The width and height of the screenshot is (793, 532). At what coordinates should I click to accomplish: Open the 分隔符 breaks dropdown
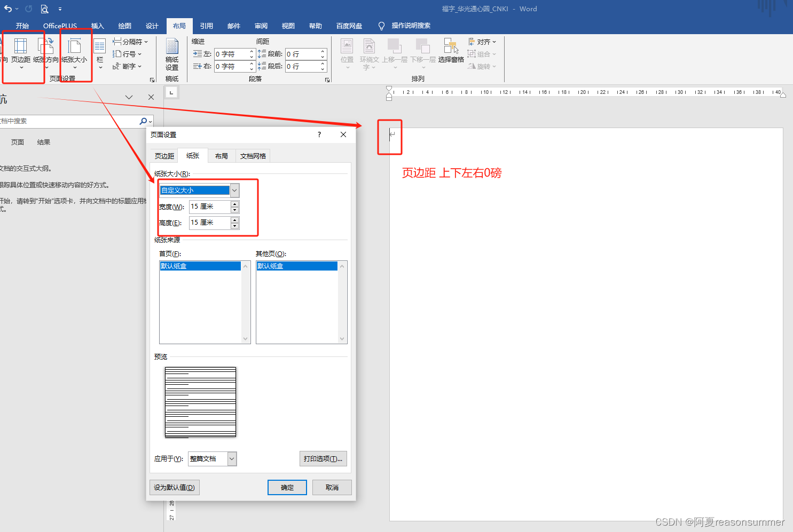tap(130, 42)
